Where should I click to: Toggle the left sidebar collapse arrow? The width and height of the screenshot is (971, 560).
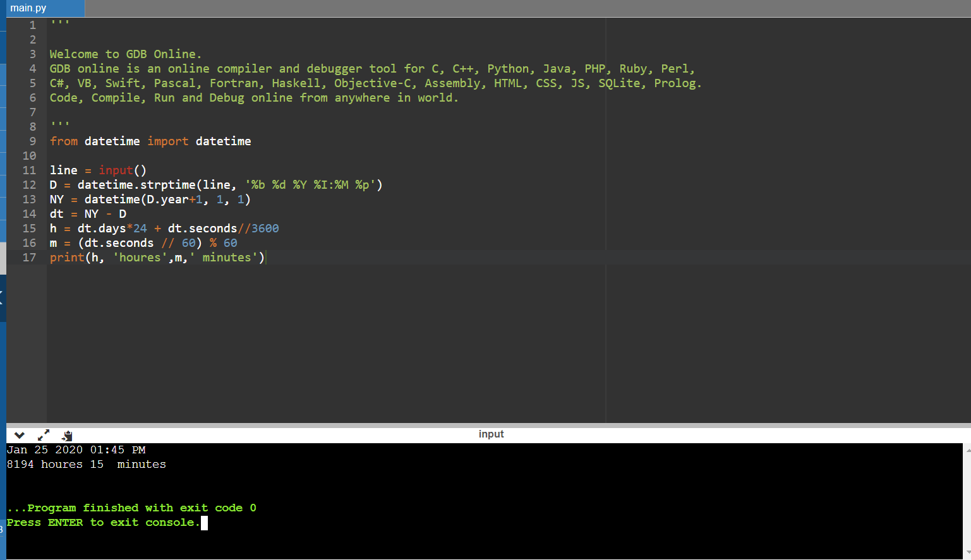pyautogui.click(x=2, y=297)
